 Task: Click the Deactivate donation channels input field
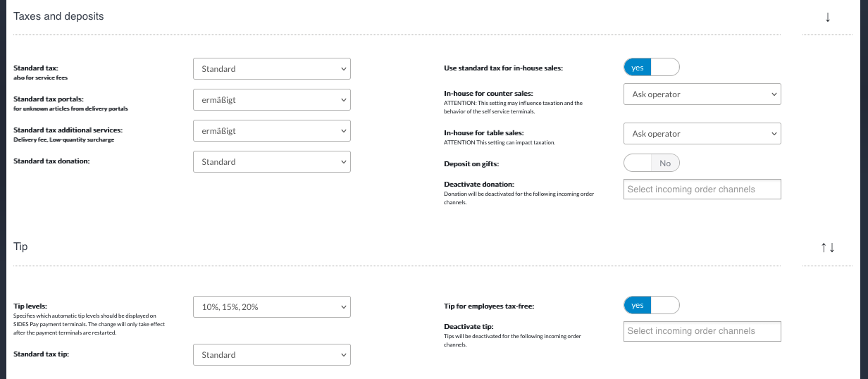tap(702, 189)
